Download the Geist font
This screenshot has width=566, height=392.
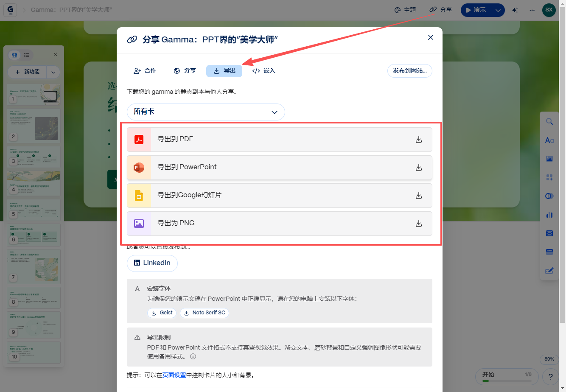coord(162,313)
